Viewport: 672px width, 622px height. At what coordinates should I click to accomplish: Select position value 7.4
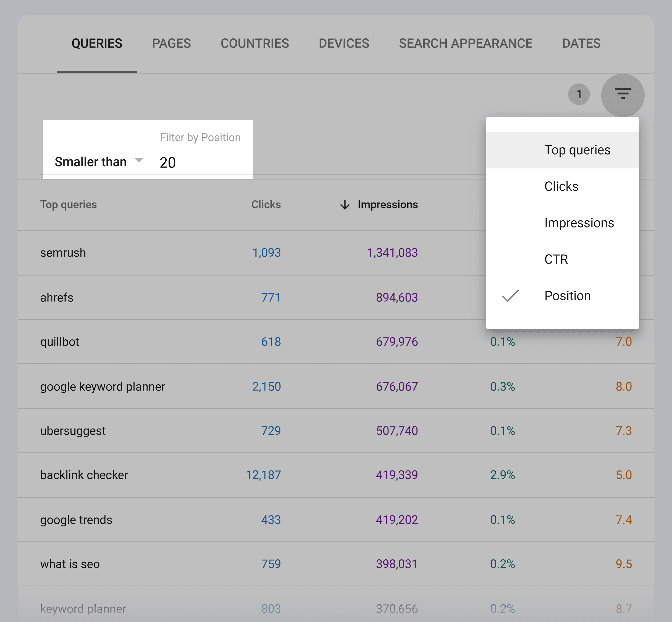(x=624, y=520)
